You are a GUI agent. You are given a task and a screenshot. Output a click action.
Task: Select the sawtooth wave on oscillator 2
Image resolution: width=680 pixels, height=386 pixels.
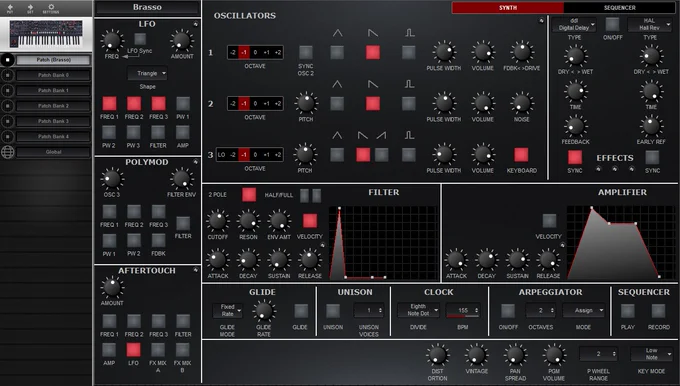[x=373, y=104]
